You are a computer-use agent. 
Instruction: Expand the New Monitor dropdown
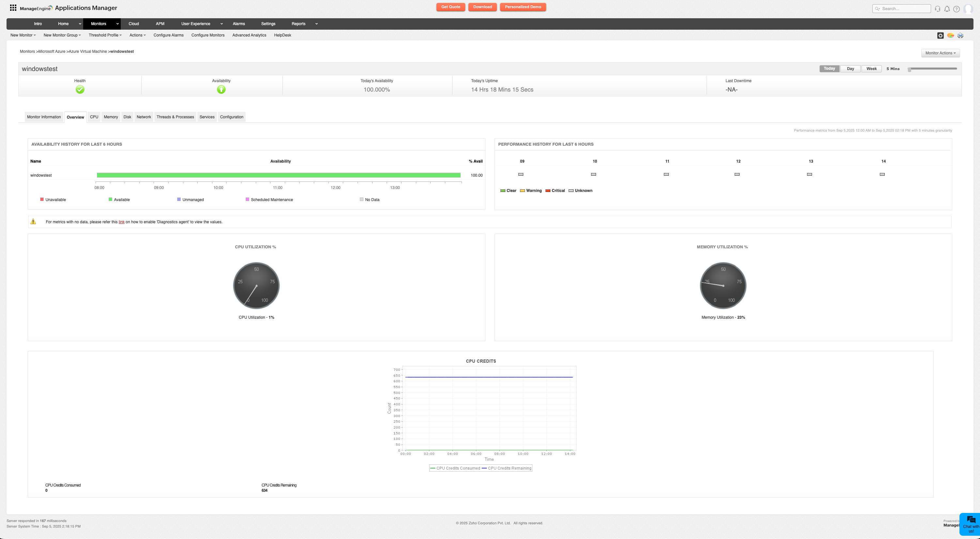(x=23, y=35)
